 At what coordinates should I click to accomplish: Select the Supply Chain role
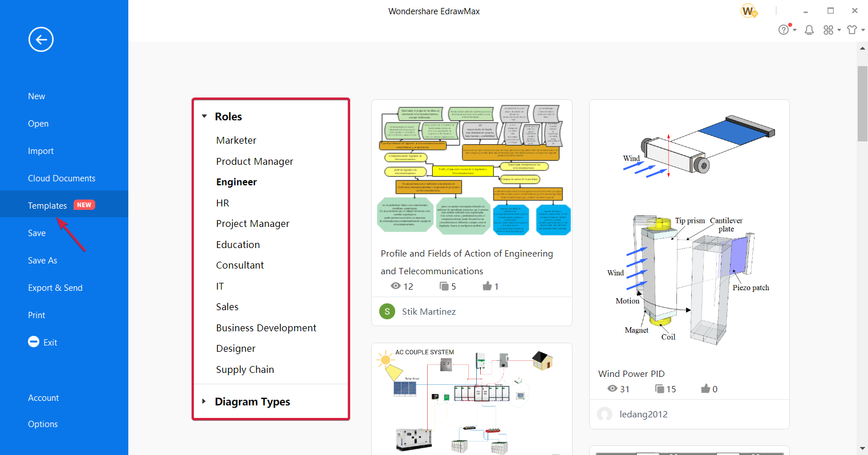pos(245,369)
